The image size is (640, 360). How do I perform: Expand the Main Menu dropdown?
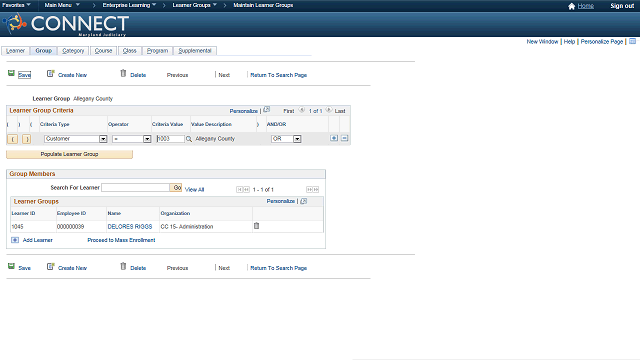pyautogui.click(x=62, y=5)
